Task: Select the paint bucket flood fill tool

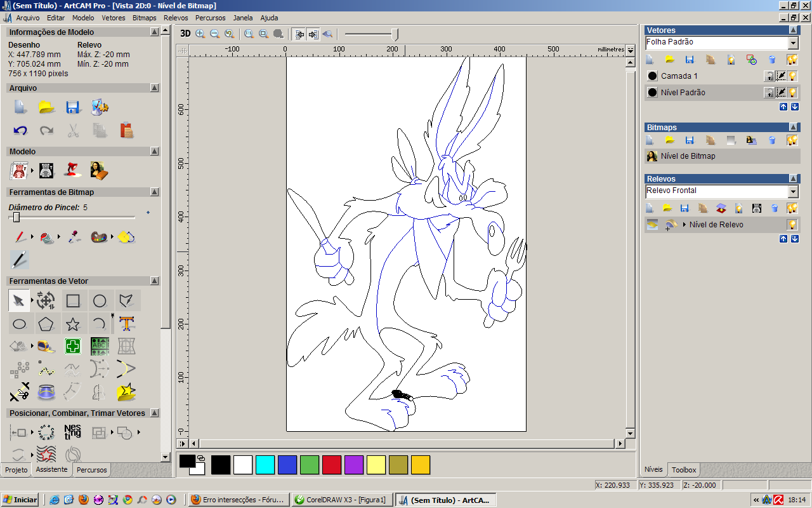Action: [47, 237]
